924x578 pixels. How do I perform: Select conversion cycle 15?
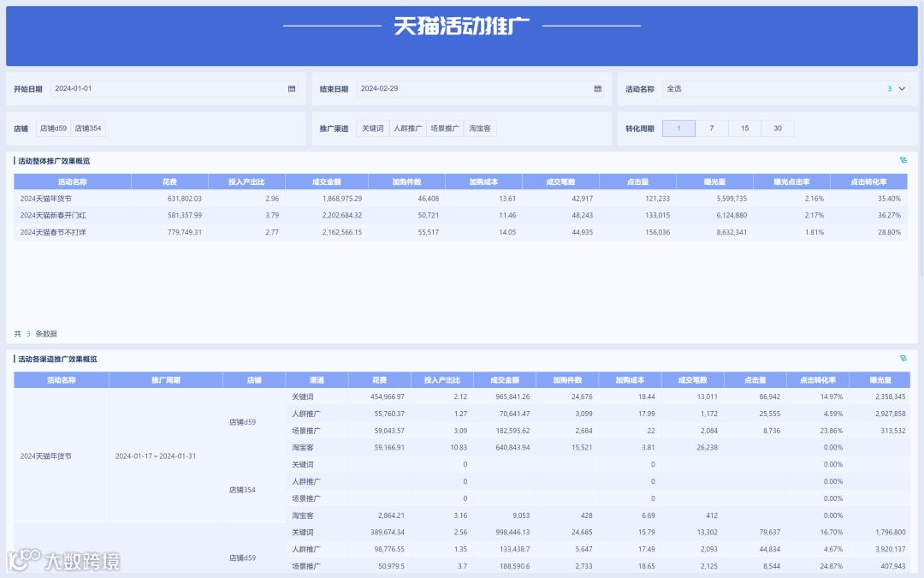tap(745, 128)
